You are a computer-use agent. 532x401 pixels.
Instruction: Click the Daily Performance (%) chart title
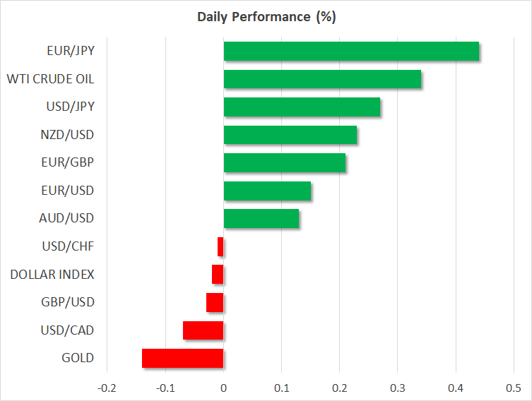click(x=266, y=18)
